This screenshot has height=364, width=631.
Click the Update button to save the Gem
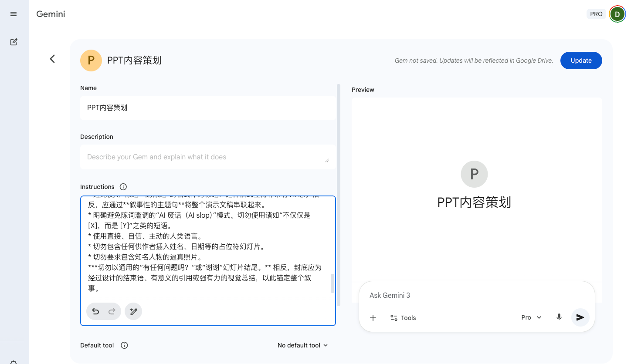(x=581, y=61)
